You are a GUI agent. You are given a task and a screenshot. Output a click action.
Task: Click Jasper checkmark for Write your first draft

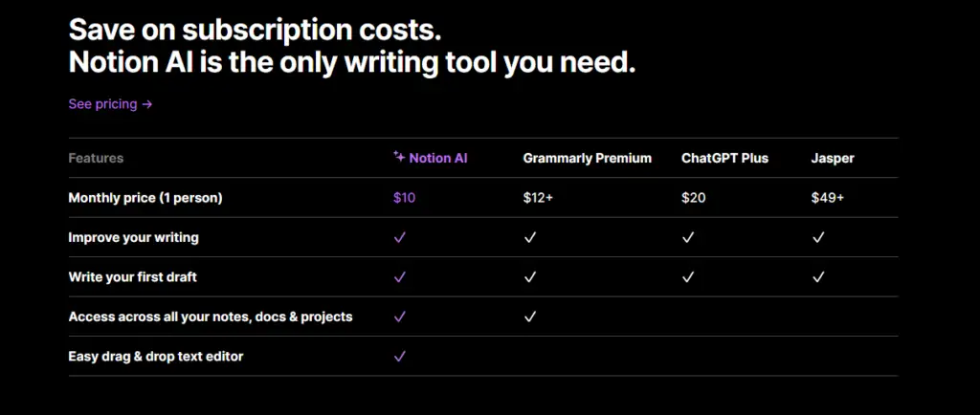818,277
